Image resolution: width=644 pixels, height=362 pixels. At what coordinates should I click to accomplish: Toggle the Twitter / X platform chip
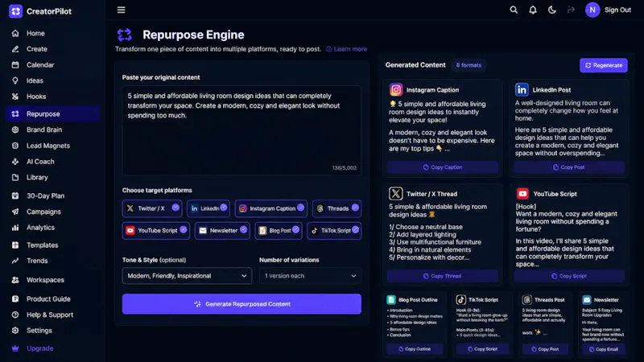(x=152, y=208)
